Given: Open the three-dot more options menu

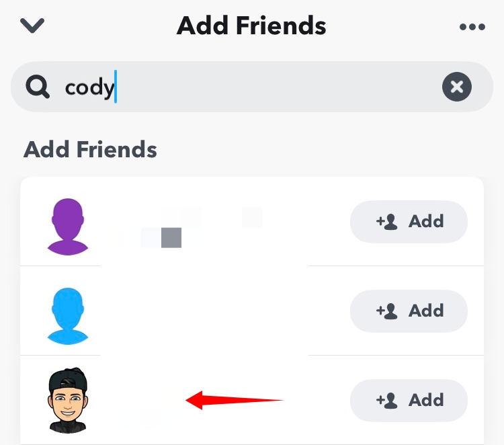Looking at the screenshot, I should (472, 27).
